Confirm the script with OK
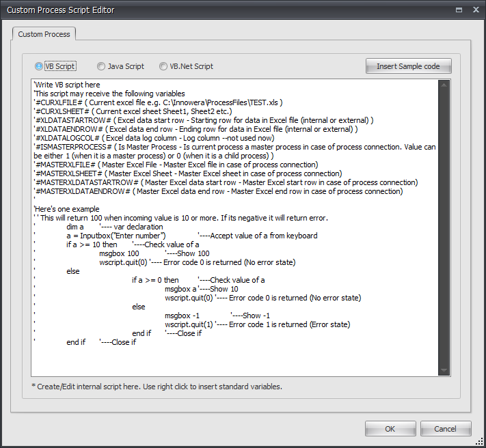486x448 pixels. point(390,429)
